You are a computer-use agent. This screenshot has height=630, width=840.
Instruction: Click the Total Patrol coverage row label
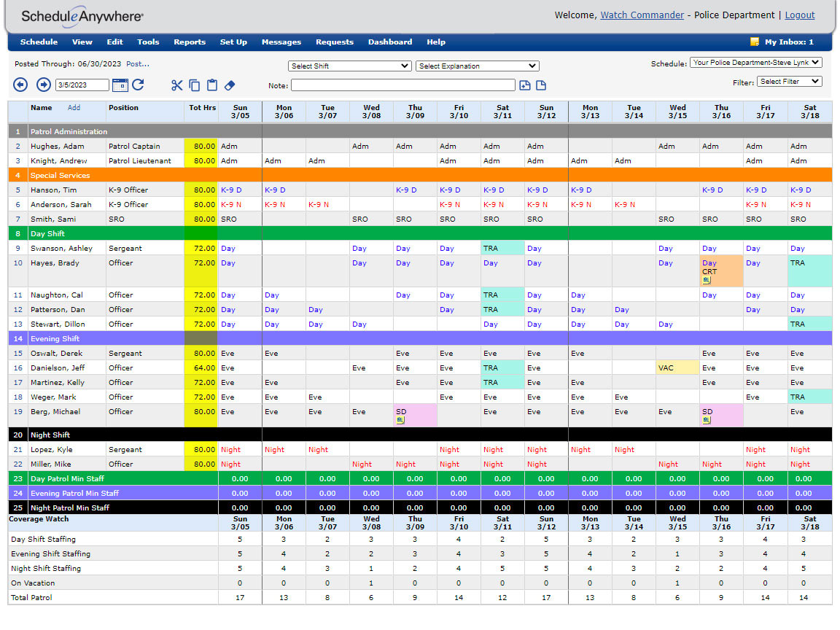click(31, 597)
